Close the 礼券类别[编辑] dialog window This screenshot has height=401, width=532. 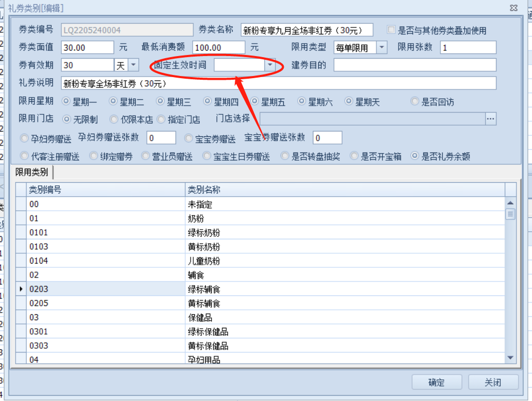click(514, 8)
